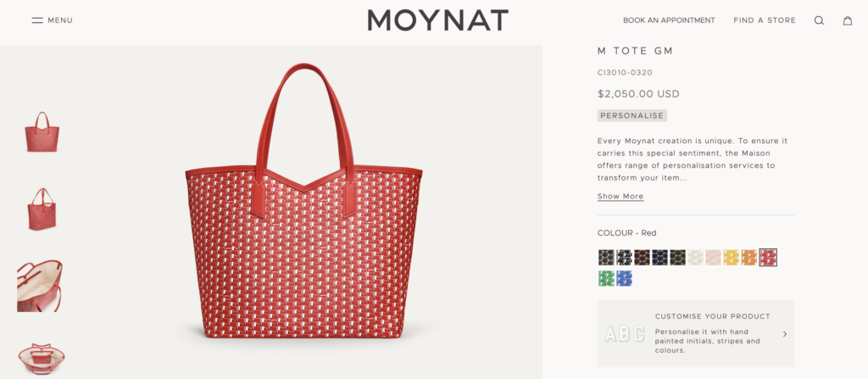The width and height of the screenshot is (868, 379).
Task: Click the search magnifier icon
Action: pyautogui.click(x=819, y=20)
